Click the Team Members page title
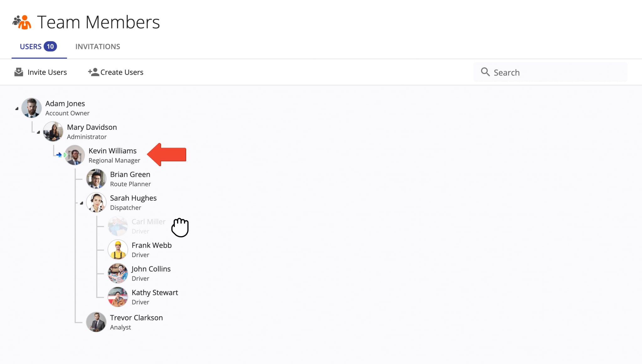Image resolution: width=642 pixels, height=364 pixels. pos(98,22)
